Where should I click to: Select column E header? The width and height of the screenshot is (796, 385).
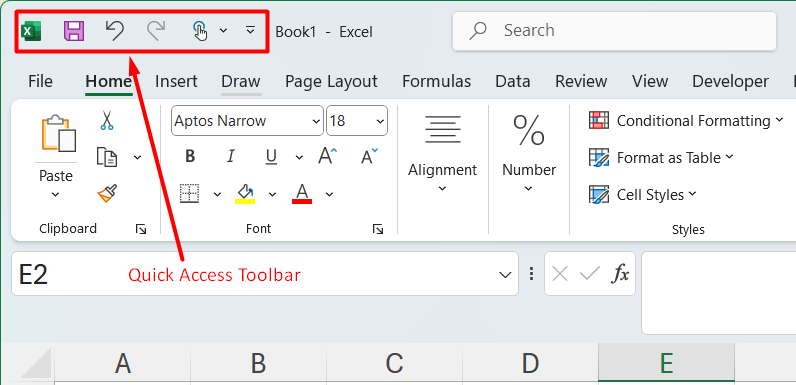coord(667,363)
